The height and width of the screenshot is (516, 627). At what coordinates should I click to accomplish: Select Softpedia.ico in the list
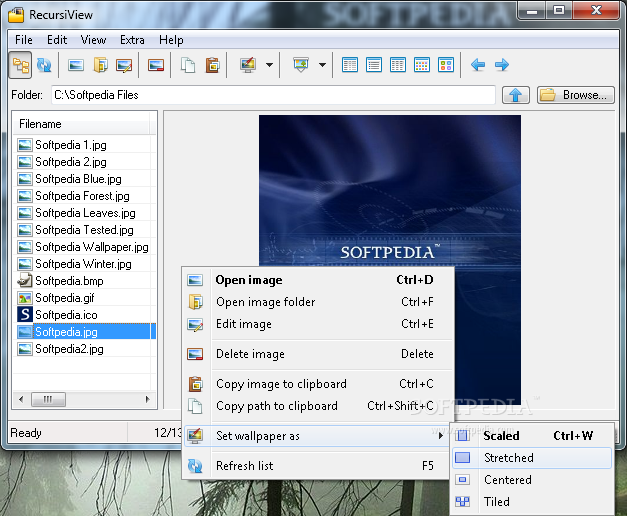click(84, 315)
